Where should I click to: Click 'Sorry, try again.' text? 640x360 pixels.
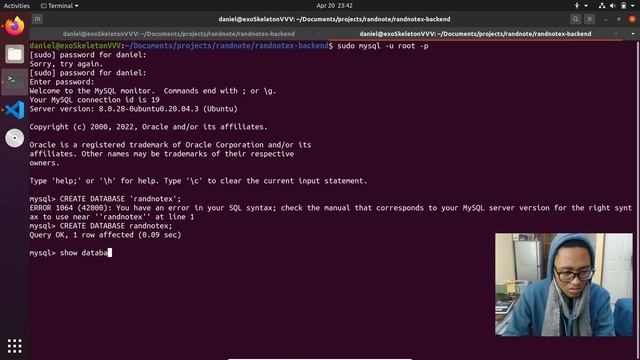pyautogui.click(x=66, y=64)
